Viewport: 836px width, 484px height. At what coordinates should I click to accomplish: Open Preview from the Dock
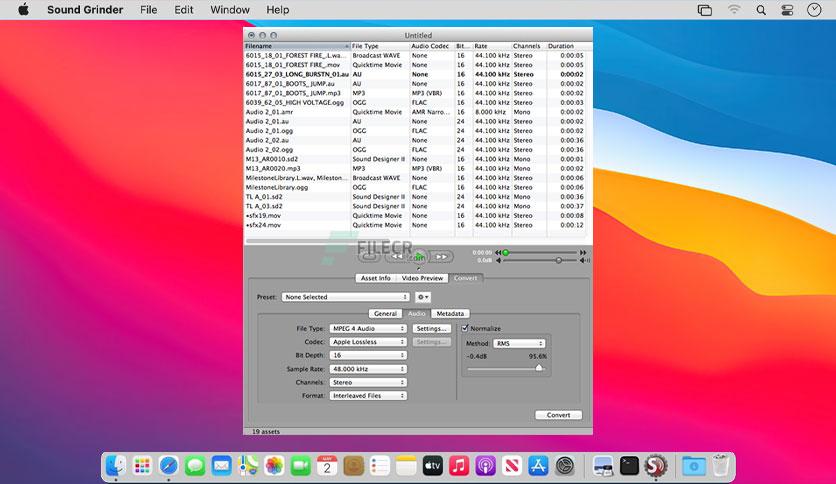point(602,466)
